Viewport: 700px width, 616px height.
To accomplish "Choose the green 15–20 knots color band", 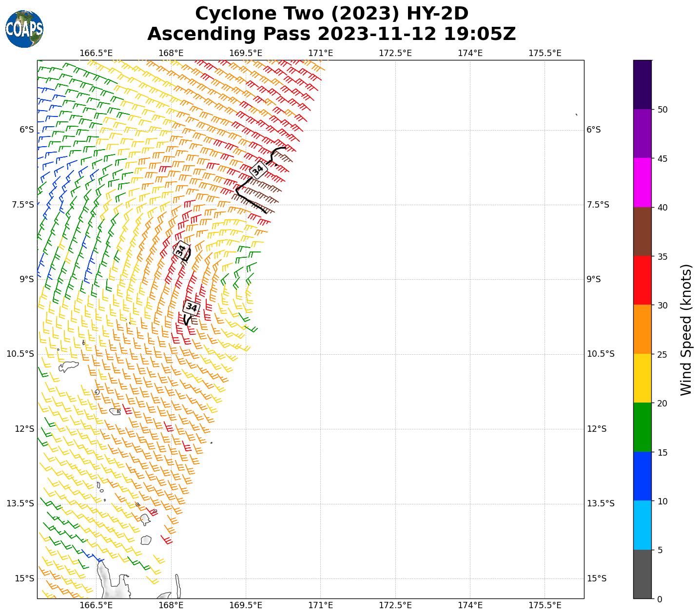I will [642, 427].
